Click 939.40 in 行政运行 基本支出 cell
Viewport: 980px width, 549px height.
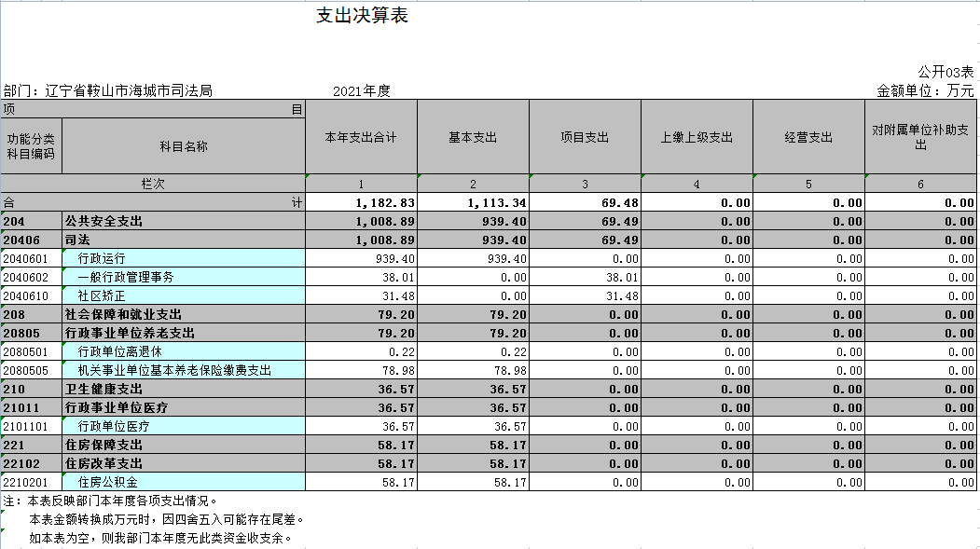point(473,258)
